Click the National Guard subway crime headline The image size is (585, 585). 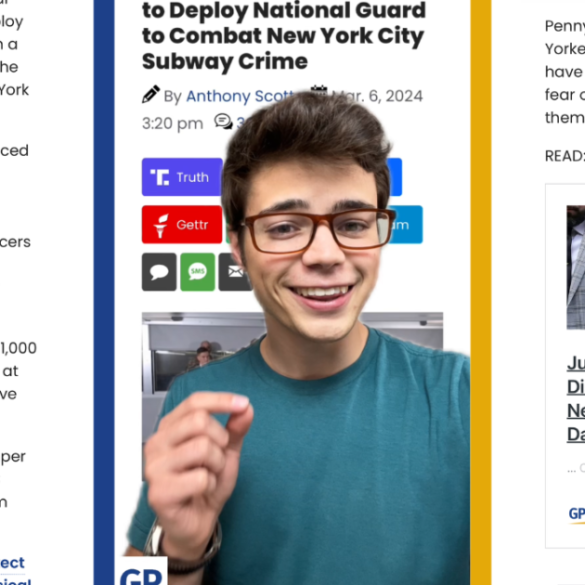pos(284,36)
